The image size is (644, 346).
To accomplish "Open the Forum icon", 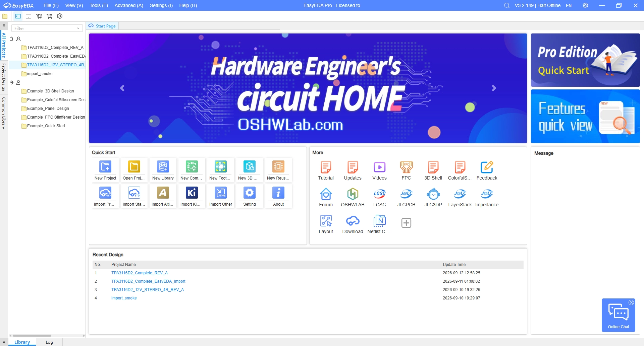I will 326,194.
